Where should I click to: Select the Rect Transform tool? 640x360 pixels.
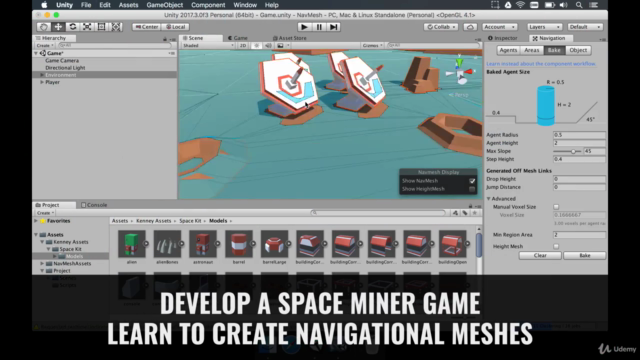pyautogui.click(x=102, y=27)
